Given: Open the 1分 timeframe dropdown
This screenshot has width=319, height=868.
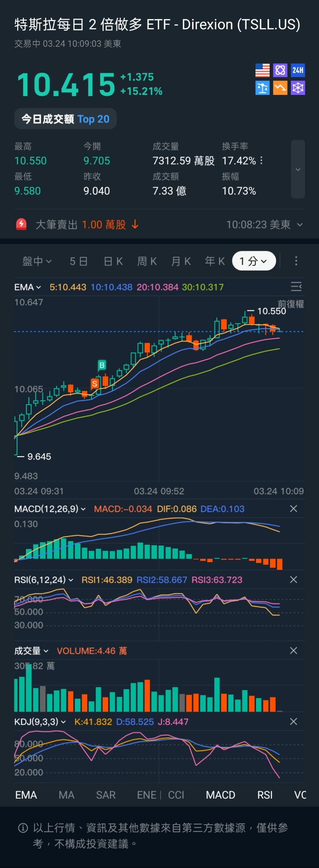Looking at the screenshot, I should point(254,261).
